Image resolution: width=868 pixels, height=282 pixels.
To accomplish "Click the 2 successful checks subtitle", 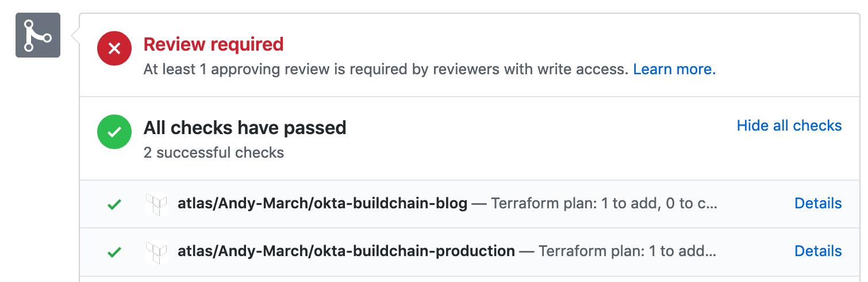I will (x=214, y=153).
